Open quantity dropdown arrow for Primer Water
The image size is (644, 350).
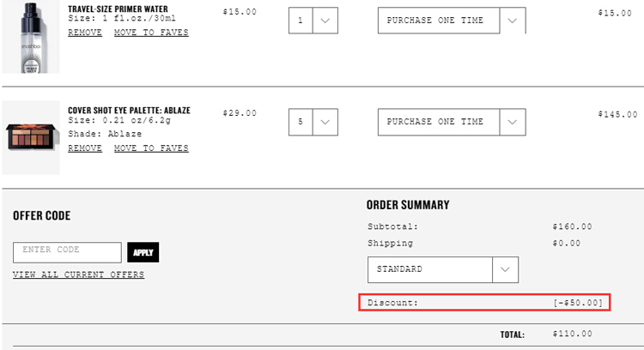325,21
